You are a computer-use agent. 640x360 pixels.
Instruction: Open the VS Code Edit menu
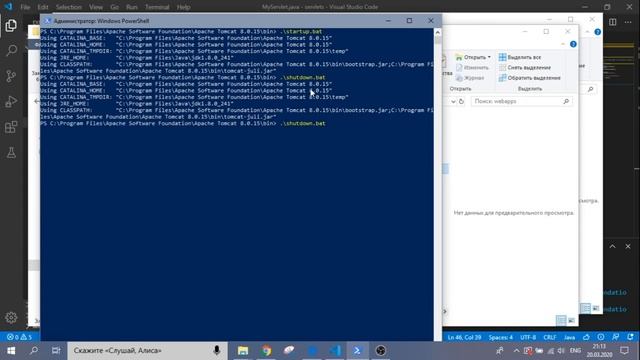(43, 7)
